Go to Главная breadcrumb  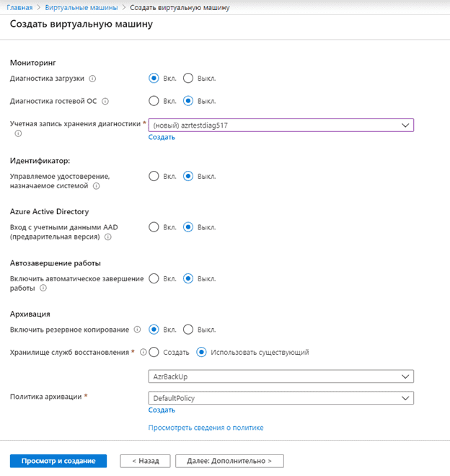coord(19,8)
